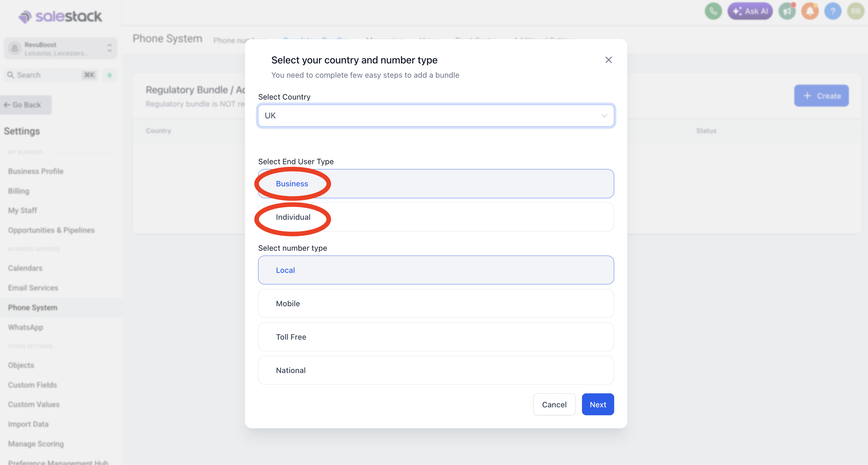Open Manage Scoring settings
Viewport: 868px width, 465px height.
pos(36,444)
